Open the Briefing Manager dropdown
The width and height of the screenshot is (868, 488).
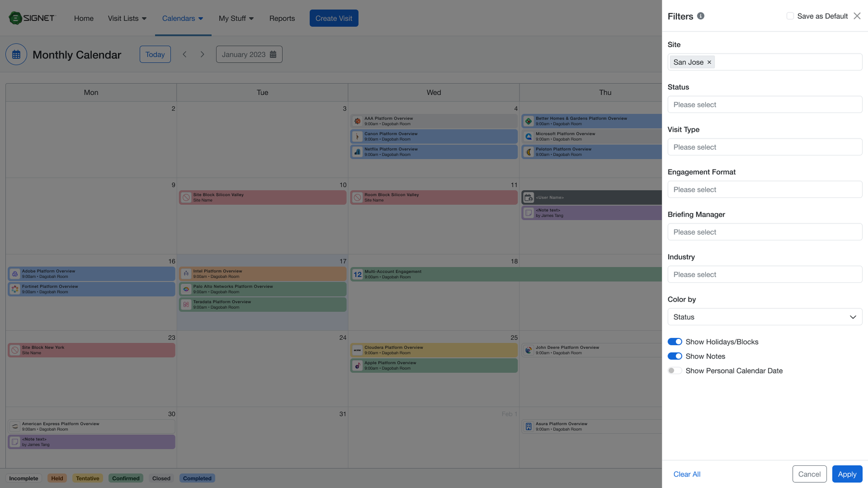click(765, 232)
